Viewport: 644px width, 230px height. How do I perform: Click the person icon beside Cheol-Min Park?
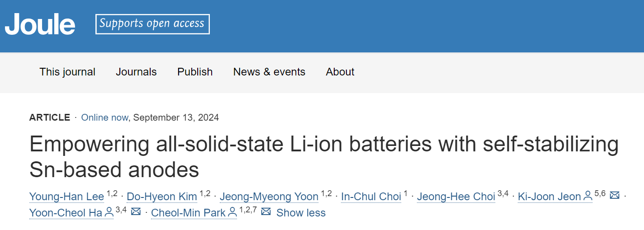(x=232, y=212)
